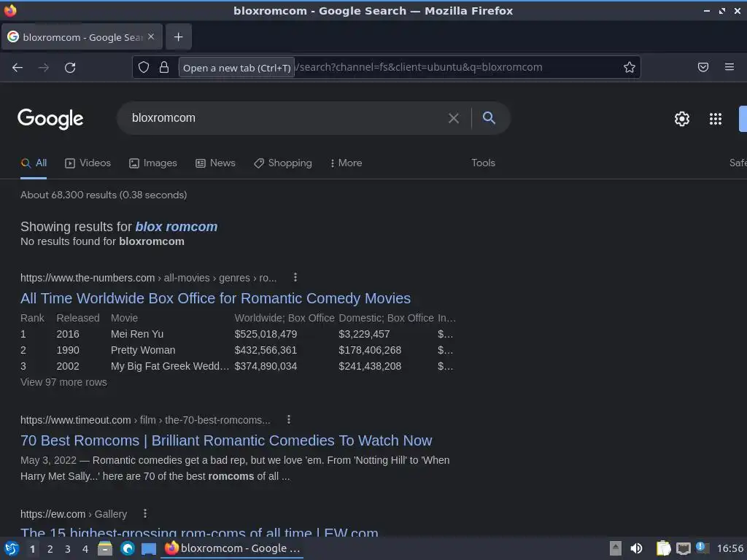Screen dimensions: 747x560
Task: Switch to workspace 1
Action: [x=32, y=549]
